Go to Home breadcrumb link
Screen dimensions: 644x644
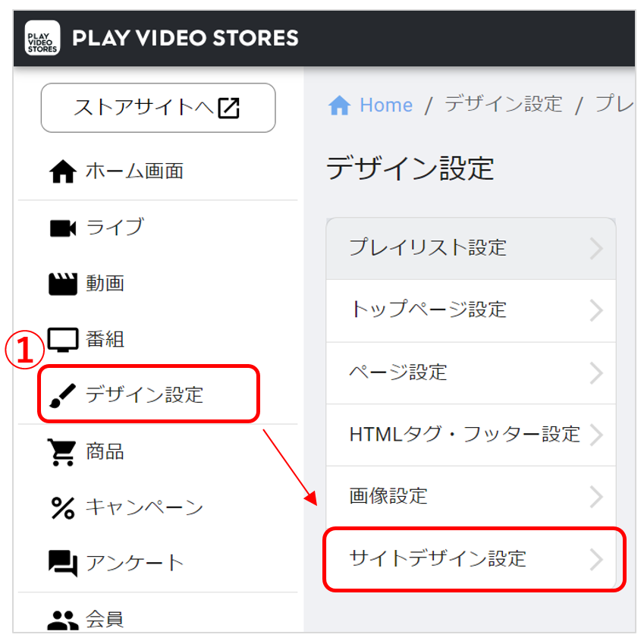coord(386,105)
